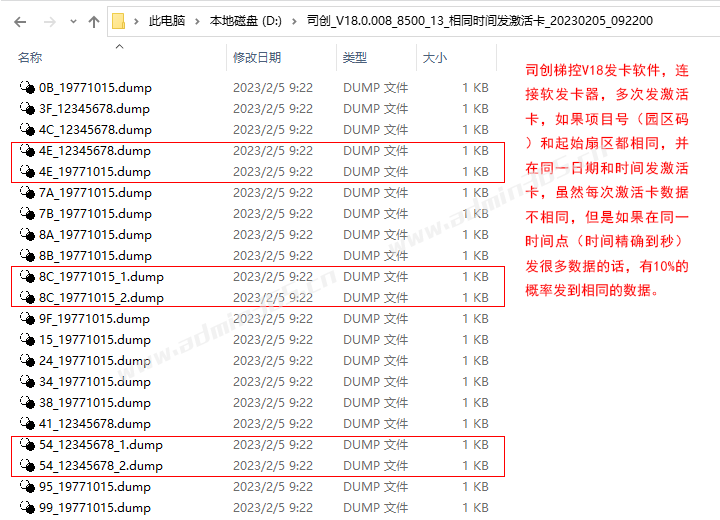The width and height of the screenshot is (720, 520).
Task: Expand chevron after 此电脑 in breadcrumb
Action: coord(197,21)
